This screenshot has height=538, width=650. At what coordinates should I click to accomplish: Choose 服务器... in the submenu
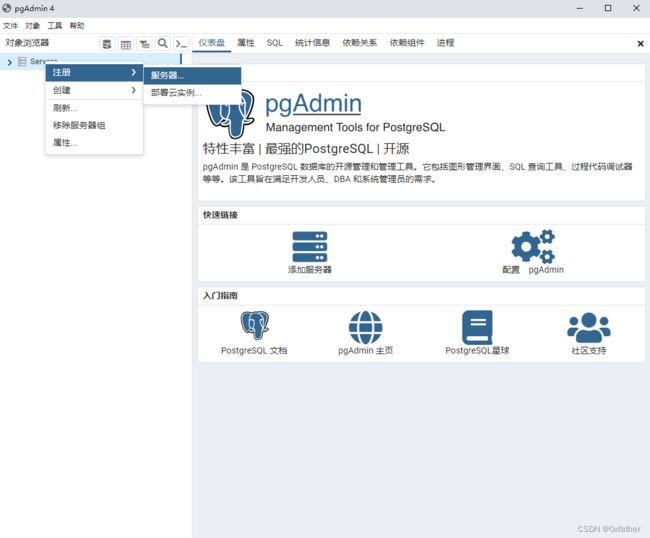click(192, 75)
